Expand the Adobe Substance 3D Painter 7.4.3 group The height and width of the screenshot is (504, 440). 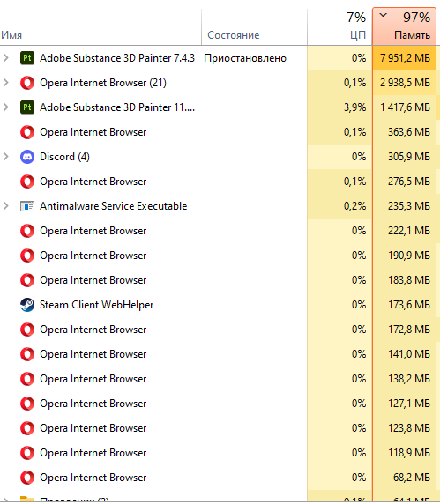pos(6,58)
